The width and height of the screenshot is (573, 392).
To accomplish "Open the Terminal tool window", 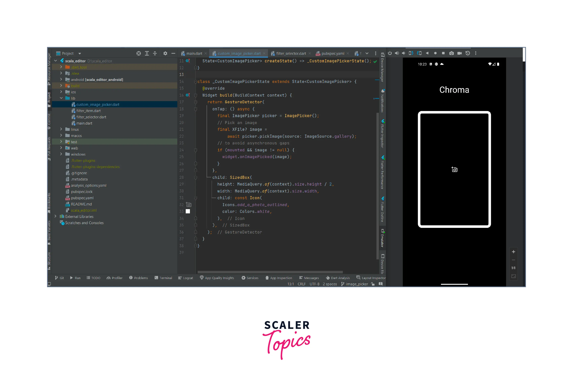I will (x=163, y=278).
